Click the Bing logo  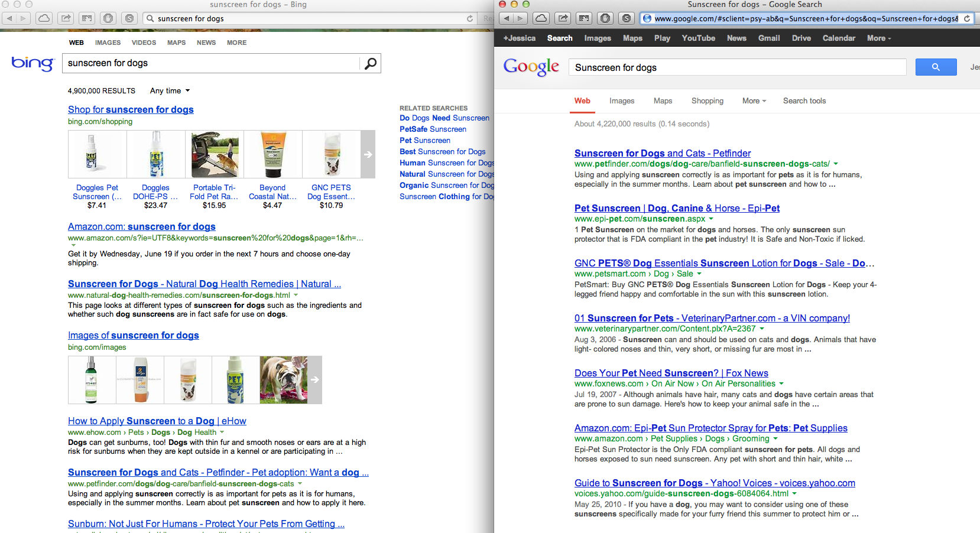click(33, 63)
